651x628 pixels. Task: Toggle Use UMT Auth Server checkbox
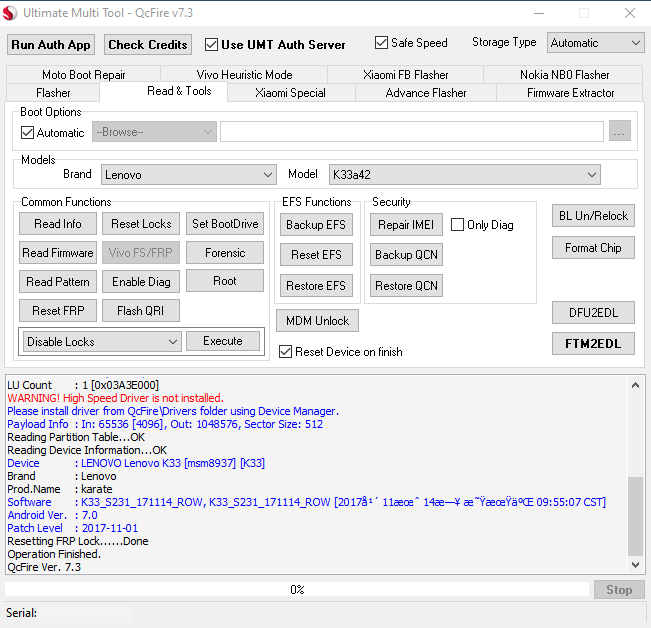(x=211, y=44)
